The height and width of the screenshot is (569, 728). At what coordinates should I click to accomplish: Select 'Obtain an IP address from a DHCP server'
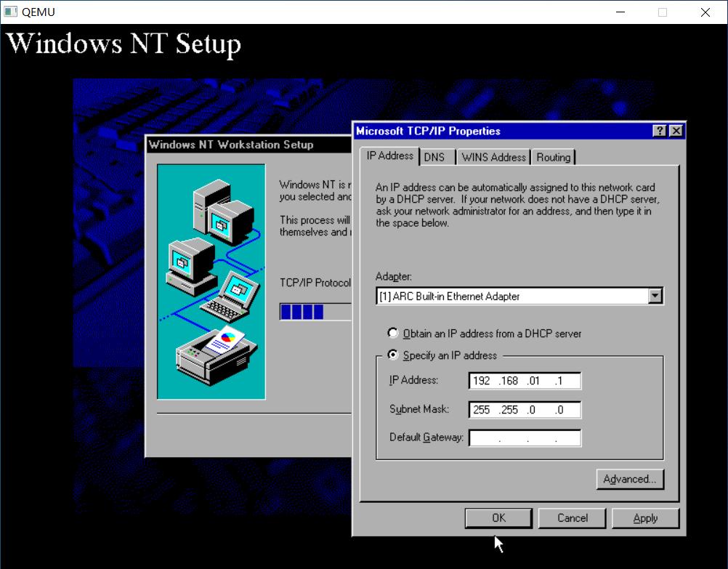click(x=393, y=333)
